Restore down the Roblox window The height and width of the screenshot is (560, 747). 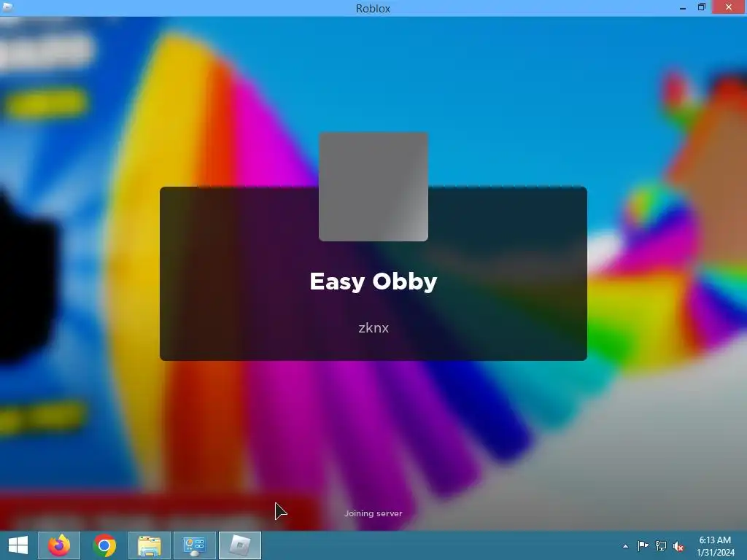click(x=701, y=7)
